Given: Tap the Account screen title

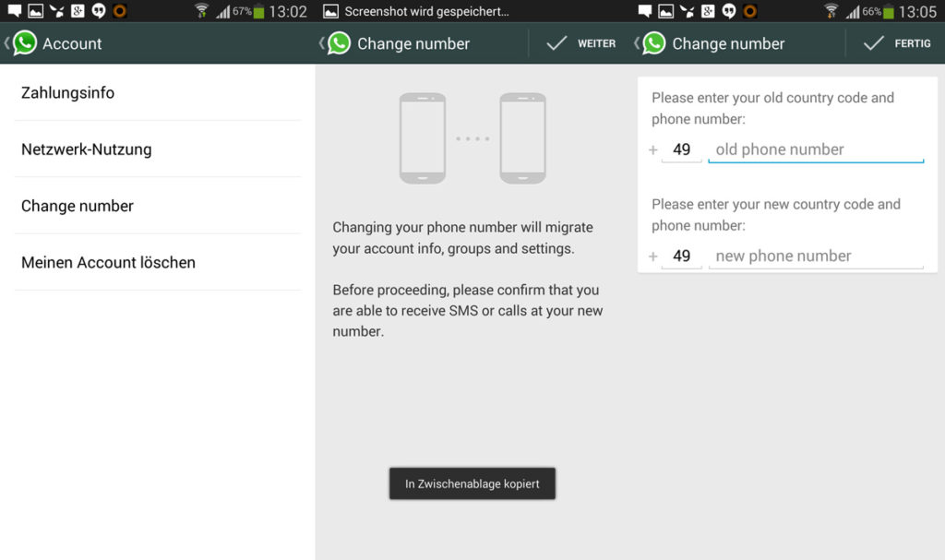Looking at the screenshot, I should [72, 43].
